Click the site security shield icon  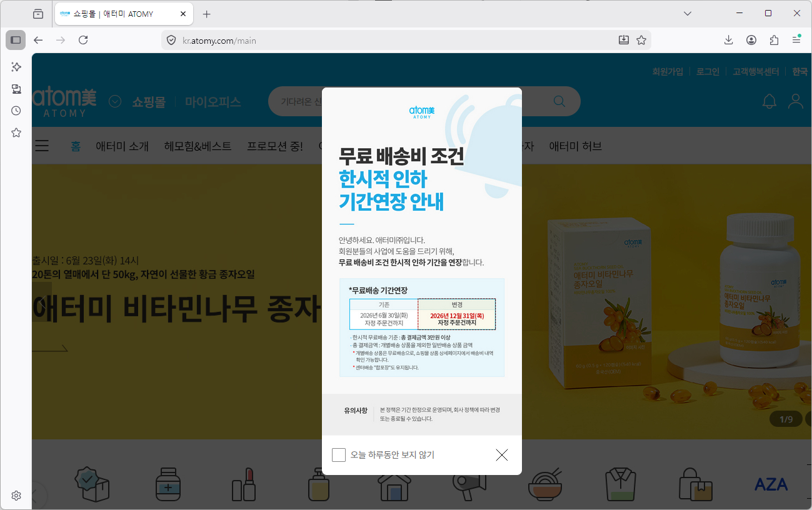171,40
